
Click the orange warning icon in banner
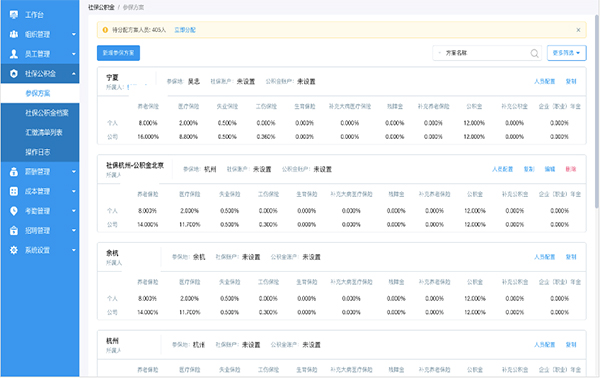pos(105,30)
